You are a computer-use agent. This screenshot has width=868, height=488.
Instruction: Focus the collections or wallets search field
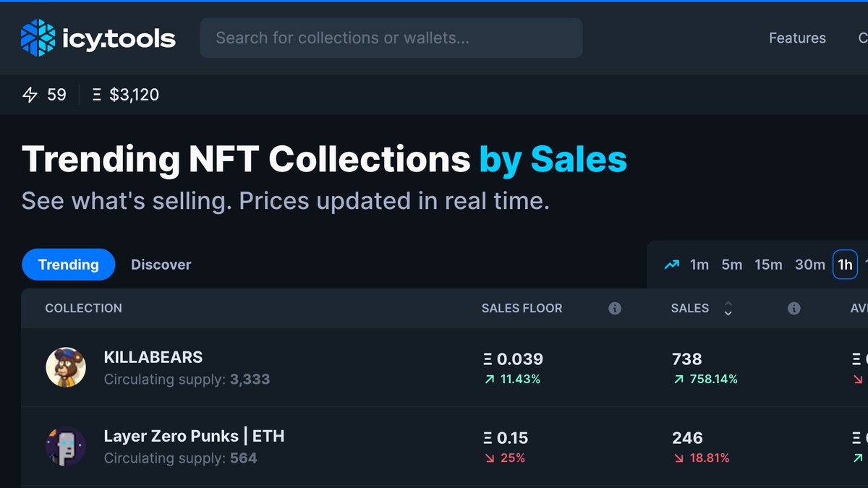[x=391, y=38]
